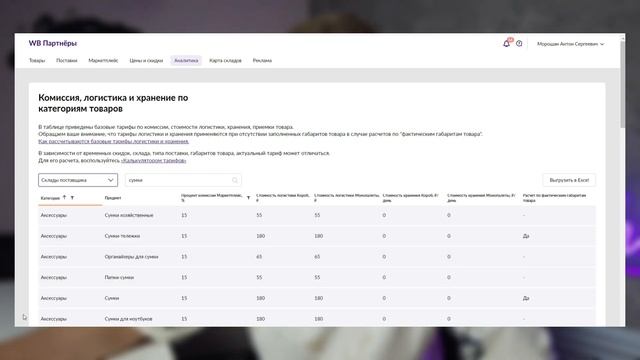Select the Аналитика tab
640x360 pixels.
click(x=186, y=60)
